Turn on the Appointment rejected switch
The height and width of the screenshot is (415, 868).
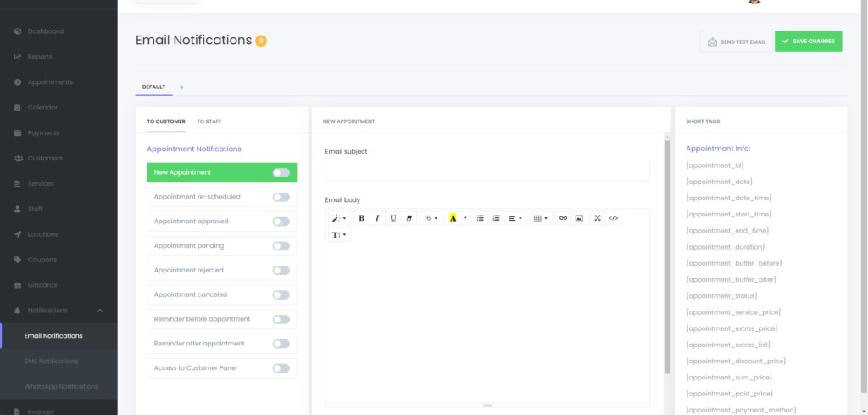click(281, 271)
